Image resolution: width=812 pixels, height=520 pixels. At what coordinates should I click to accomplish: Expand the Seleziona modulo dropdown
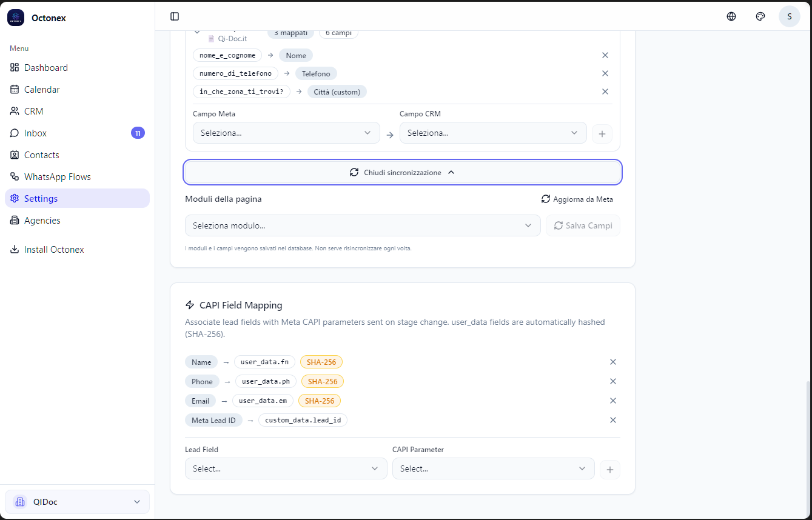[362, 225]
